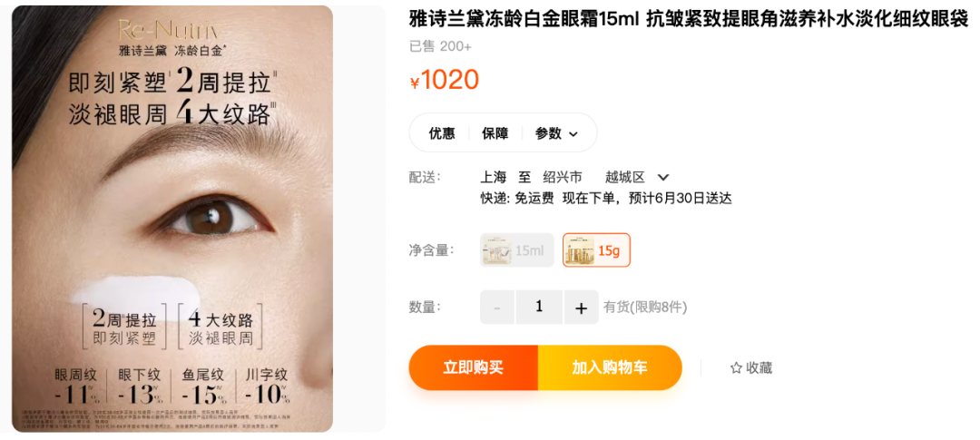980x440 pixels.
Task: Click the 立即购买 button
Action: [x=474, y=367]
